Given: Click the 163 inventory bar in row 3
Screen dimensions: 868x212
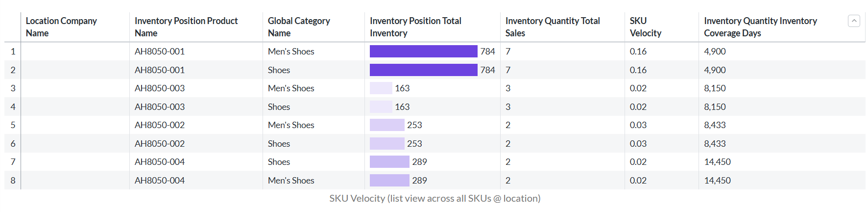Looking at the screenshot, I should (x=381, y=88).
